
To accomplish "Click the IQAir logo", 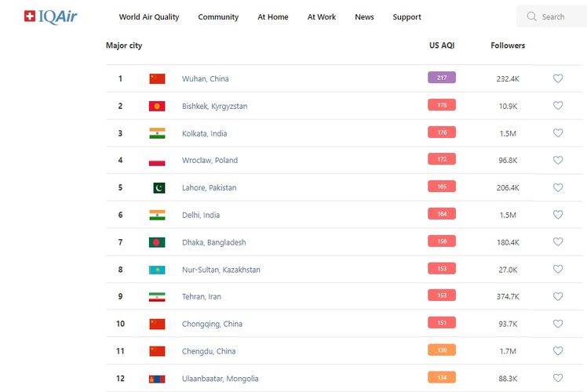I will (50, 16).
